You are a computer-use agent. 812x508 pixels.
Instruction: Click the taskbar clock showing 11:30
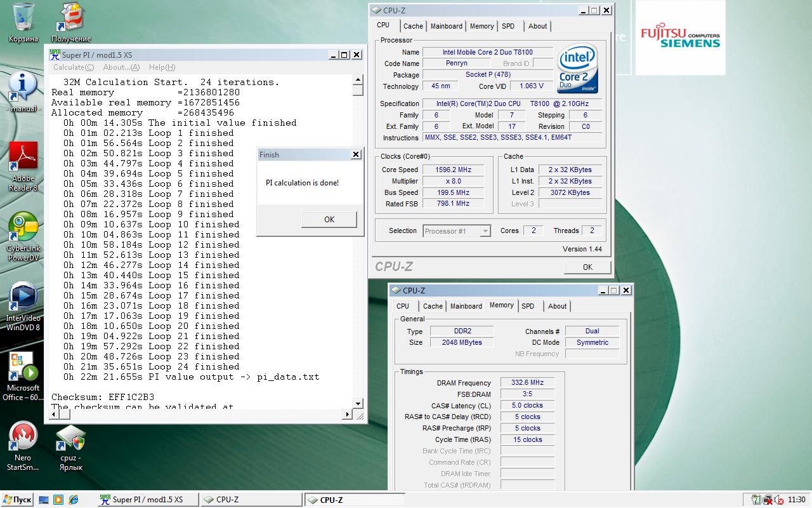point(796,500)
